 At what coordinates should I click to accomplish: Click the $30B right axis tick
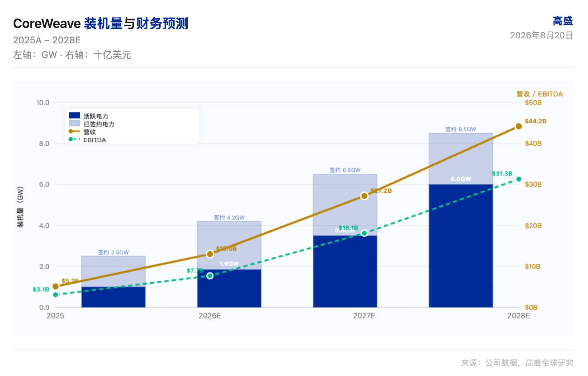pos(533,184)
